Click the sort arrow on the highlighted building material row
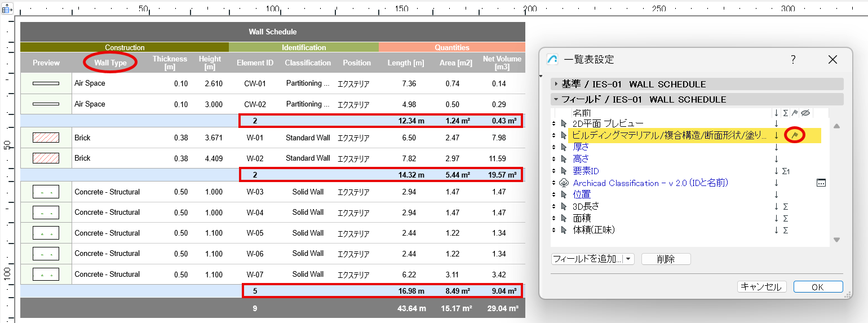The height and width of the screenshot is (323, 868). click(776, 135)
